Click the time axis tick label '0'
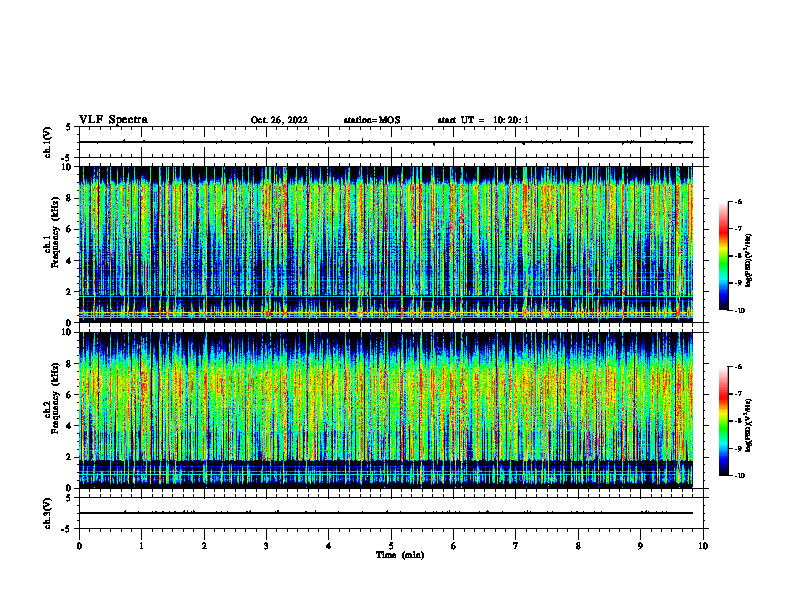This screenshot has height=612, width=792. [x=79, y=546]
